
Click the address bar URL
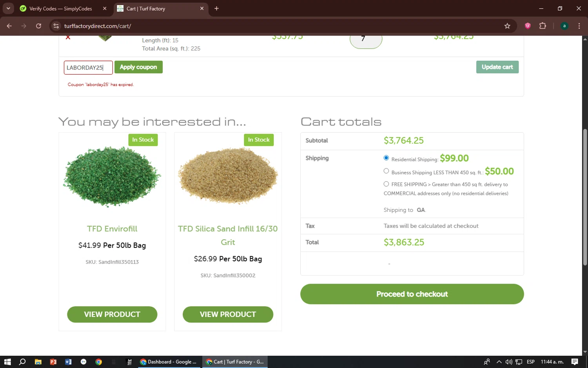click(x=98, y=26)
